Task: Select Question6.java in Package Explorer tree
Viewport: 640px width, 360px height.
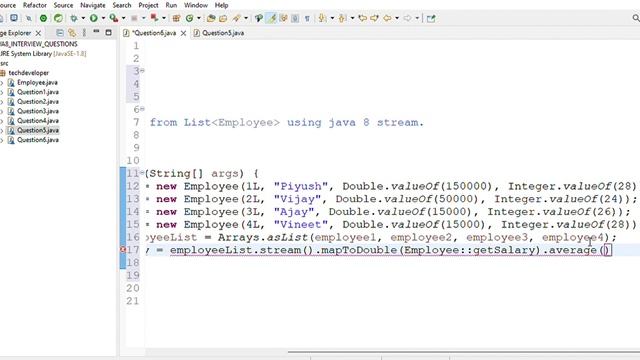Action: tap(38, 140)
